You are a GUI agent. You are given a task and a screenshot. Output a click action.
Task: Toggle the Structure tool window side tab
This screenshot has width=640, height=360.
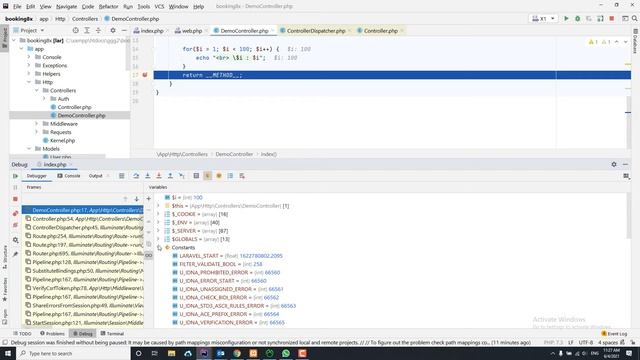click(4, 257)
